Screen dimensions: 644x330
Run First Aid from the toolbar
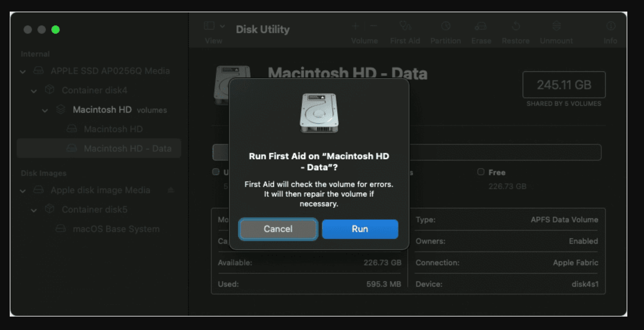point(405,28)
